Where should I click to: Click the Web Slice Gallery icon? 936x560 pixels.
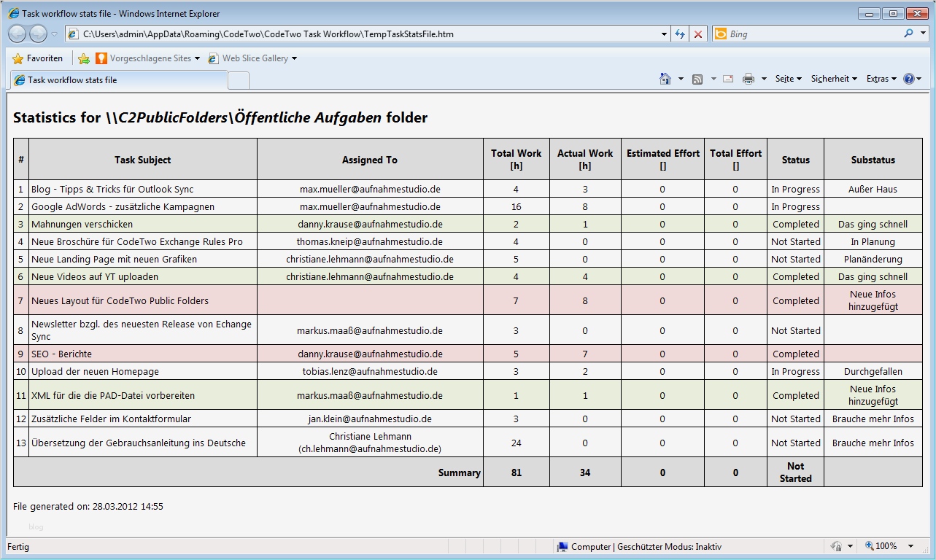pyautogui.click(x=212, y=58)
